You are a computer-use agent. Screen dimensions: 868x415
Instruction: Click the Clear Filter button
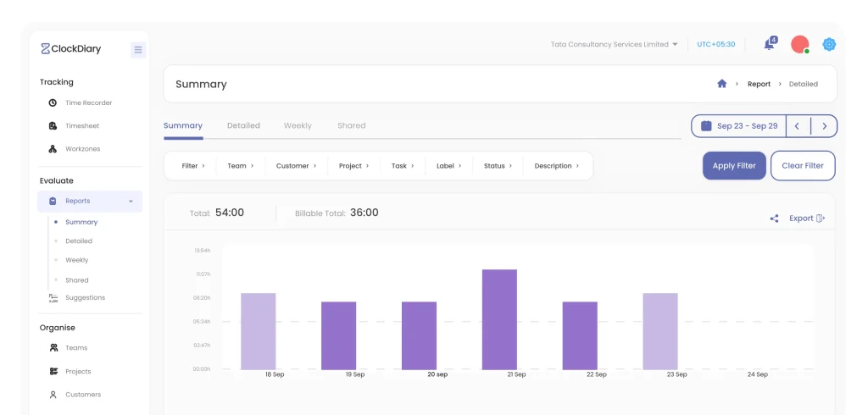click(803, 165)
